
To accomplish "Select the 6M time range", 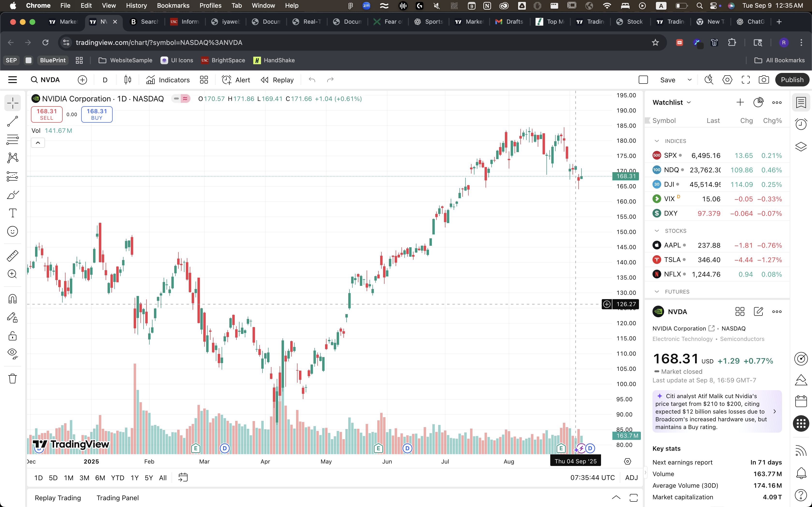I will pyautogui.click(x=100, y=478).
